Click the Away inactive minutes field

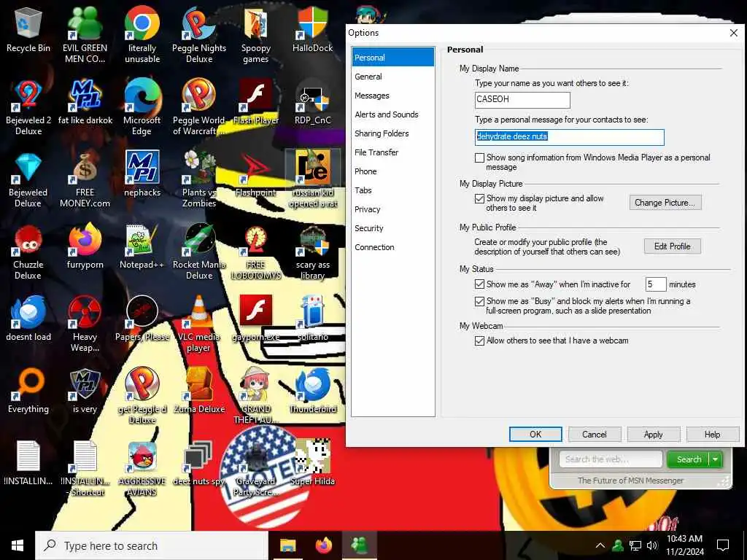(656, 284)
